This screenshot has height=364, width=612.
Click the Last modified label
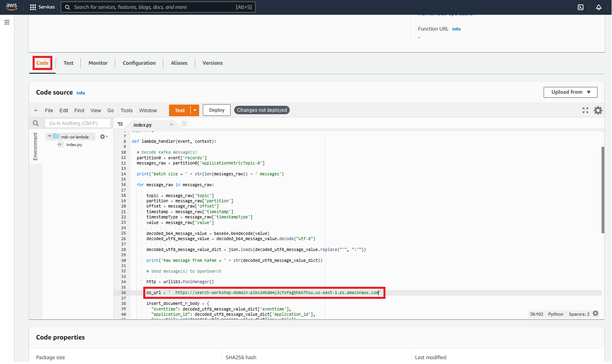click(x=431, y=358)
